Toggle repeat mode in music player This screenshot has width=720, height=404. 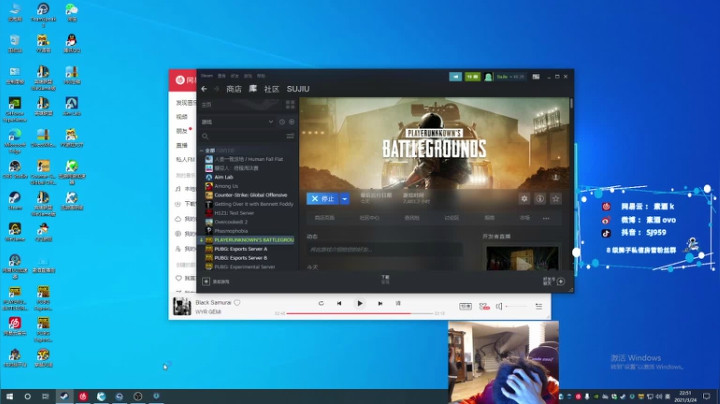(321, 303)
